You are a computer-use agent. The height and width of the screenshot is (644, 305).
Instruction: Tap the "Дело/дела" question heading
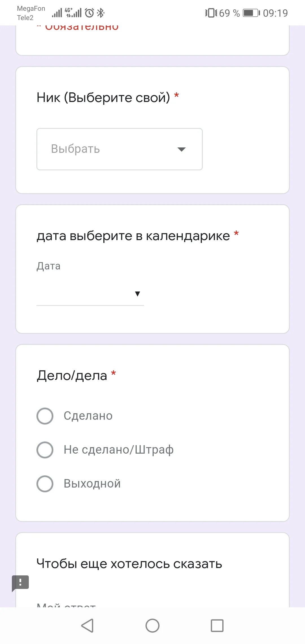[72, 376]
